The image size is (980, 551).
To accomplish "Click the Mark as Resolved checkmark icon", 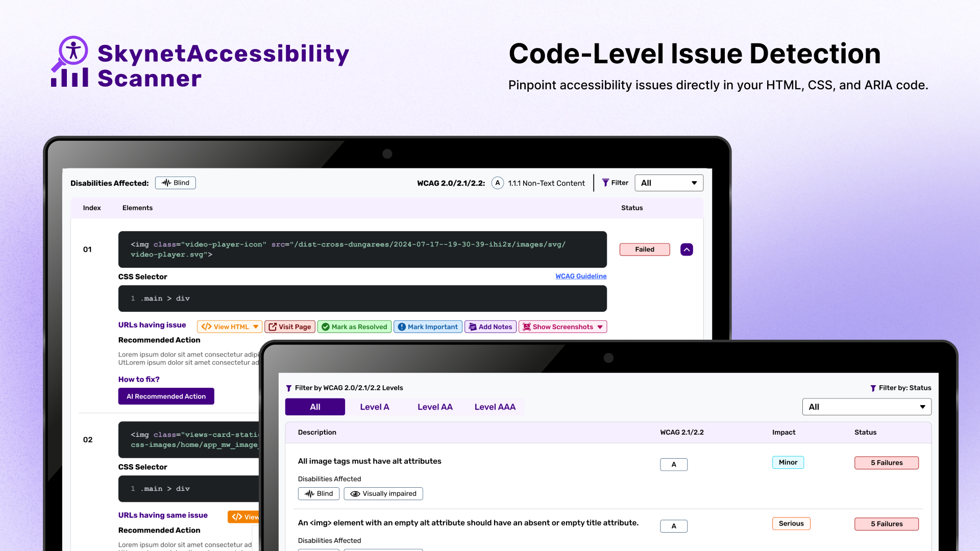I will point(326,327).
